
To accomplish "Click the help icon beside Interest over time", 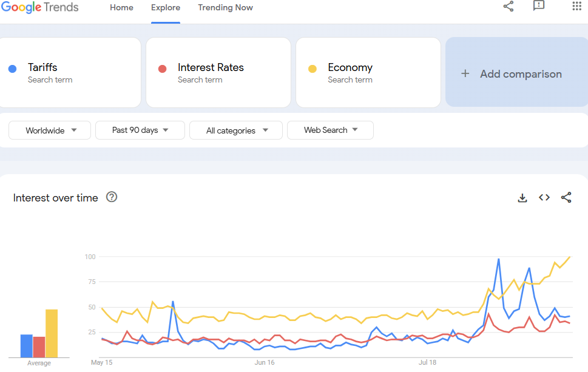I will coord(112,197).
